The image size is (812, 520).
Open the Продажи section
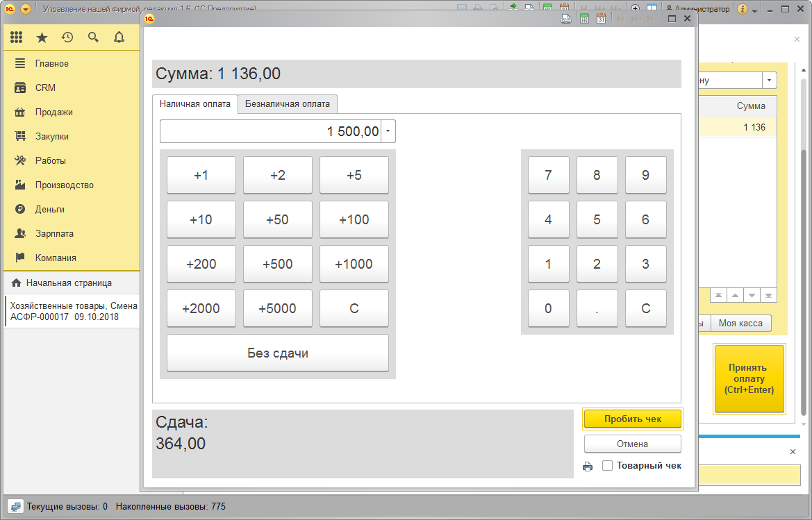[x=54, y=112]
